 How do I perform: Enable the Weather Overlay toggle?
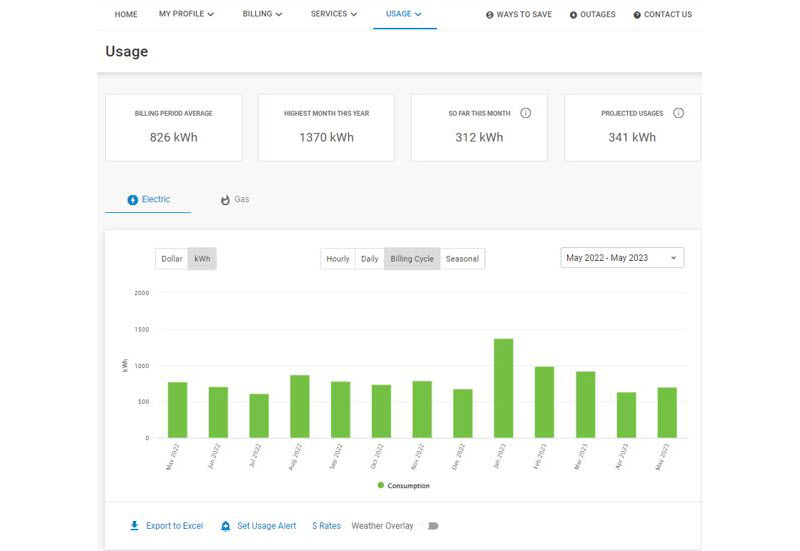point(432,526)
